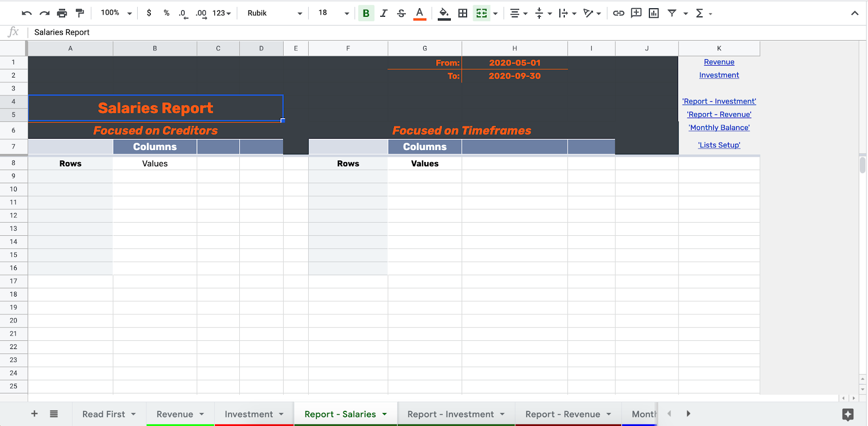Select the From date 2020-05-01 cell
868x426 pixels.
514,62
